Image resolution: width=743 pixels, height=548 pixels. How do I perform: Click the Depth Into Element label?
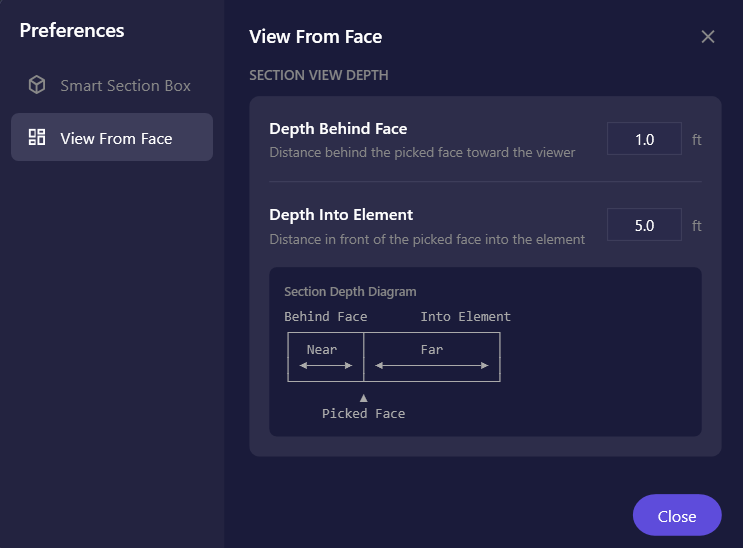click(341, 215)
